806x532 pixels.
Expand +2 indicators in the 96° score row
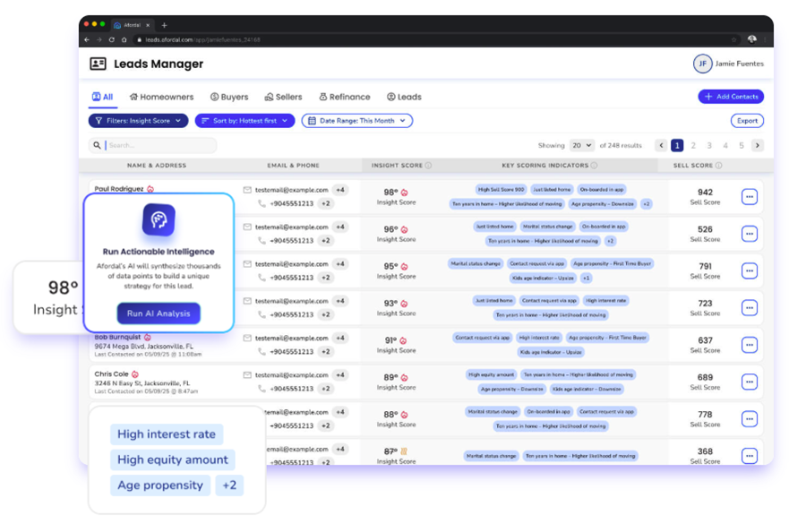click(610, 241)
